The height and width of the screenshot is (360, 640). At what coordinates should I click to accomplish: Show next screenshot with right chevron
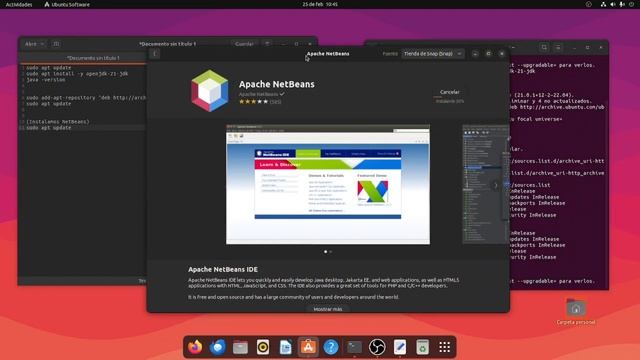(496, 185)
